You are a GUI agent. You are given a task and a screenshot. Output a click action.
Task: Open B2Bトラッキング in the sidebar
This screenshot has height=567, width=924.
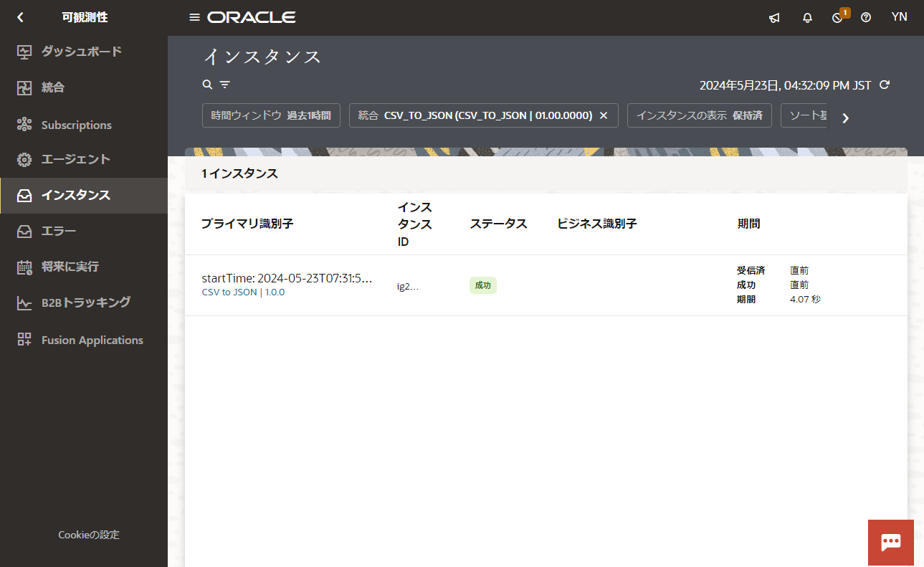[85, 302]
